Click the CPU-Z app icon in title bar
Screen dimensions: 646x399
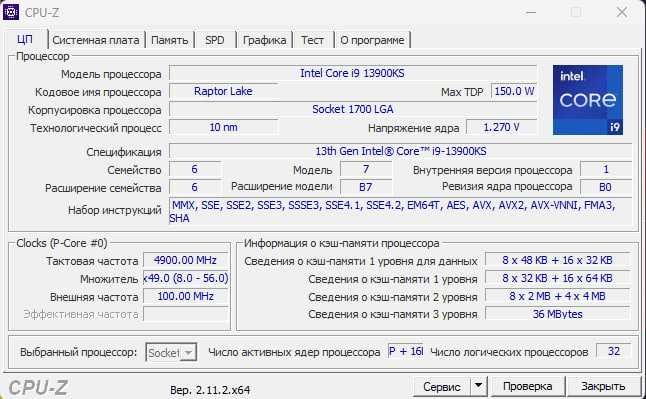[x=11, y=12]
